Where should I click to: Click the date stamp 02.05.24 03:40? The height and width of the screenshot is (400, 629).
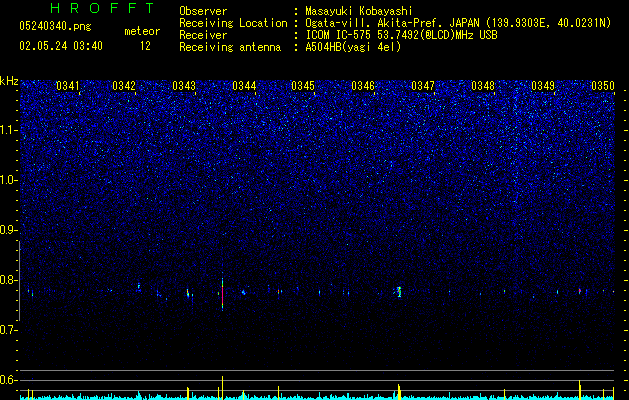61,46
